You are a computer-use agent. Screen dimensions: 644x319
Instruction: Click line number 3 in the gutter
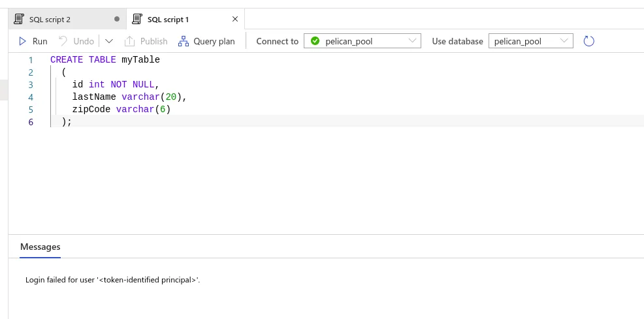(31, 84)
